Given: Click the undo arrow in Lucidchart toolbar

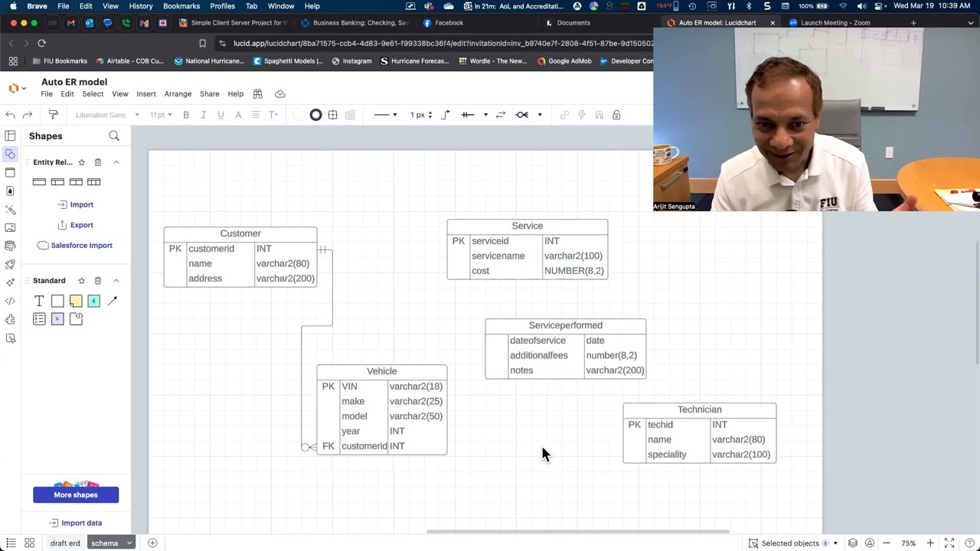Looking at the screenshot, I should point(10,115).
